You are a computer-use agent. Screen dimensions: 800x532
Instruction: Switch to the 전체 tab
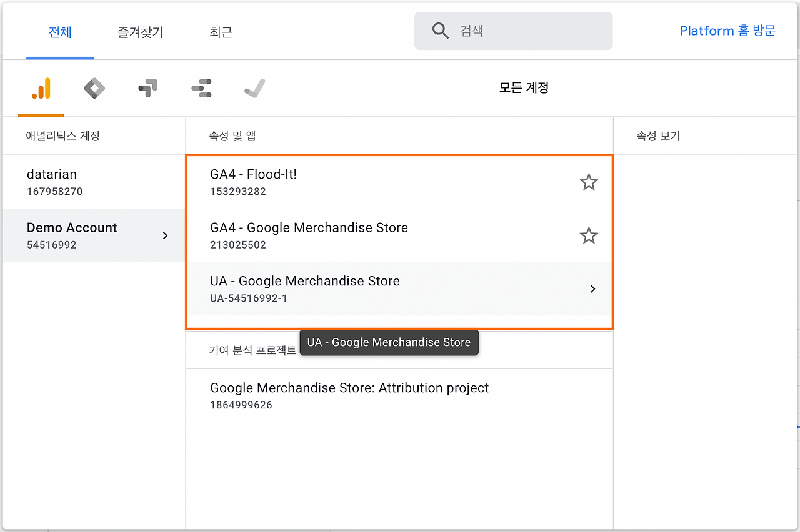click(60, 32)
